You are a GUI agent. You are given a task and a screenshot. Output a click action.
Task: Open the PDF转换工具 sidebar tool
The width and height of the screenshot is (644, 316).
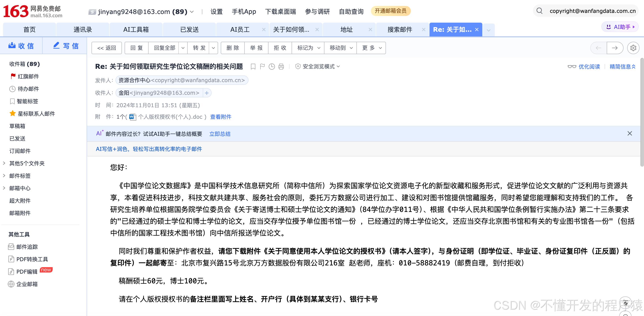point(32,259)
